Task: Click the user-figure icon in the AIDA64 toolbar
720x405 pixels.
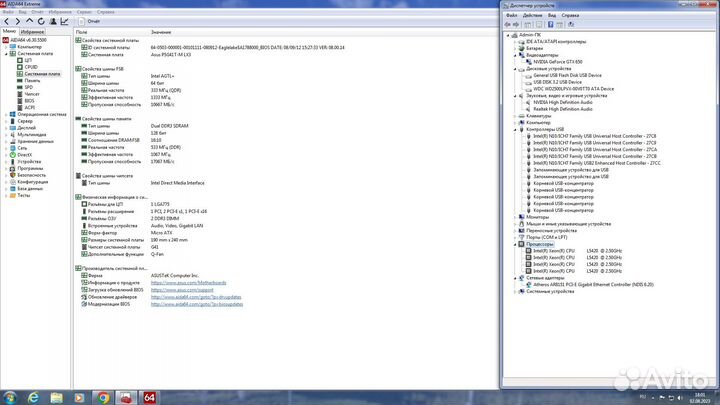Action: coord(53,21)
